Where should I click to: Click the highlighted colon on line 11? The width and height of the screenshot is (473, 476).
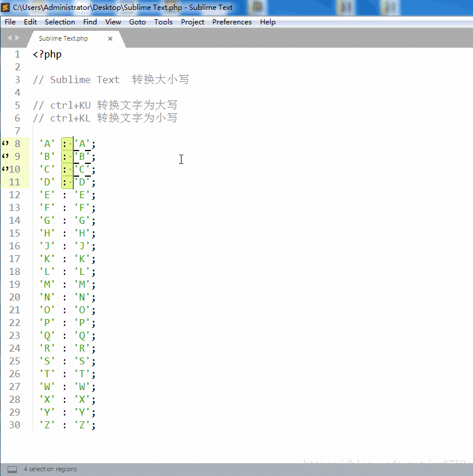click(65, 182)
